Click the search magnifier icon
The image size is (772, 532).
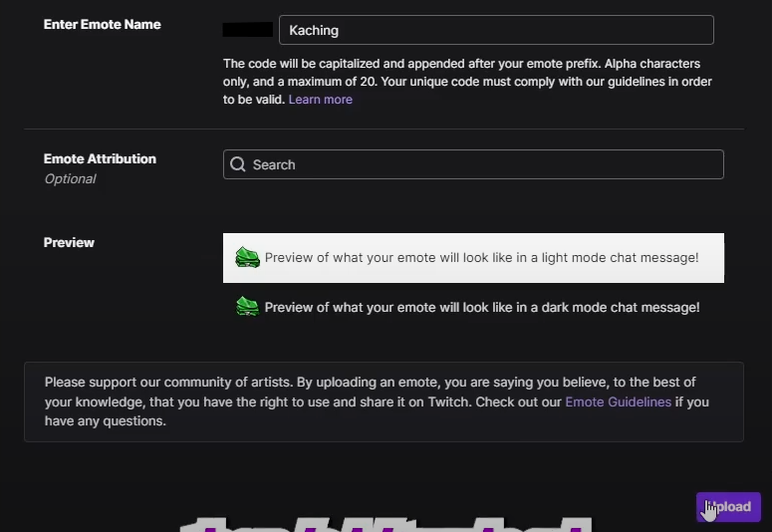[238, 164]
